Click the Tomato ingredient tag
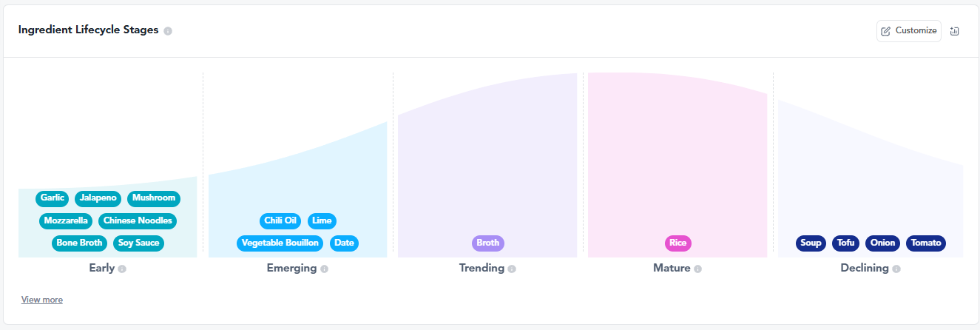Image resolution: width=980 pixels, height=330 pixels. tap(925, 243)
